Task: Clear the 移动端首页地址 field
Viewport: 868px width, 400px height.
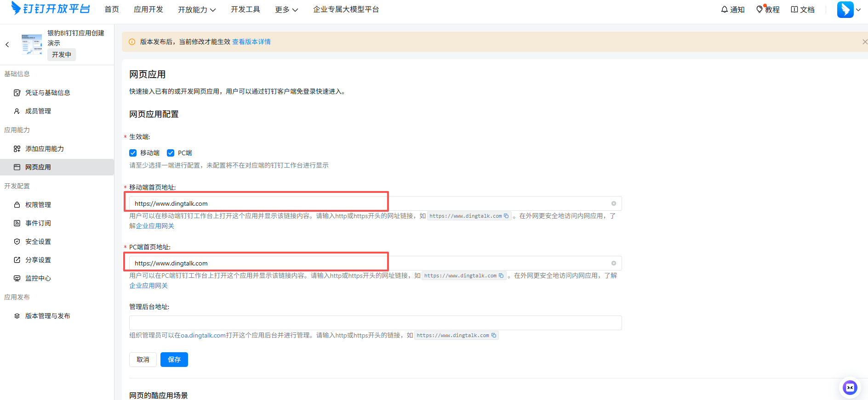Action: click(614, 203)
